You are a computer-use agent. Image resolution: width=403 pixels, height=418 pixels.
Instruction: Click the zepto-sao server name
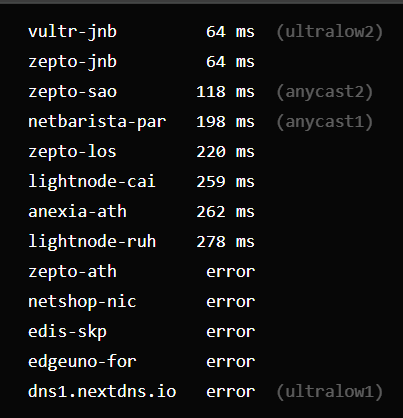(x=73, y=92)
